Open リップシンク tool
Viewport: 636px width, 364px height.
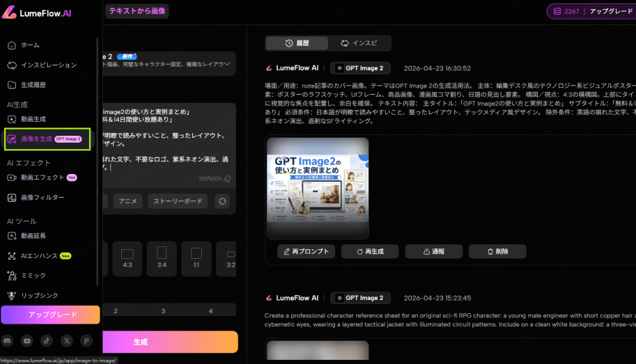tap(33, 296)
